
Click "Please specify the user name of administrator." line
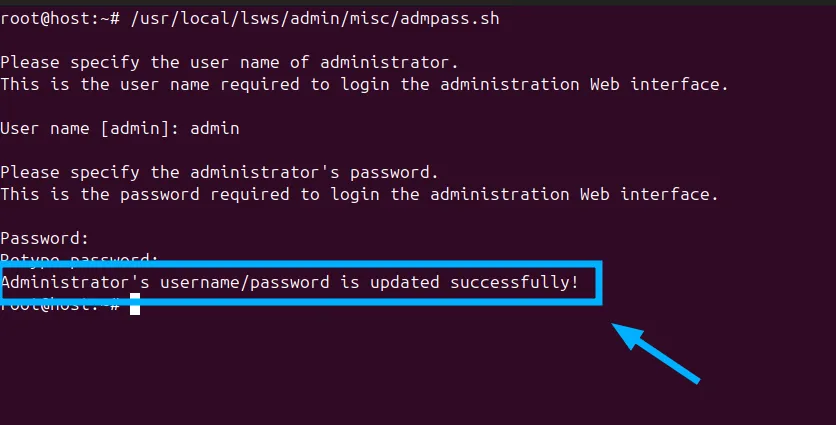pos(229,63)
